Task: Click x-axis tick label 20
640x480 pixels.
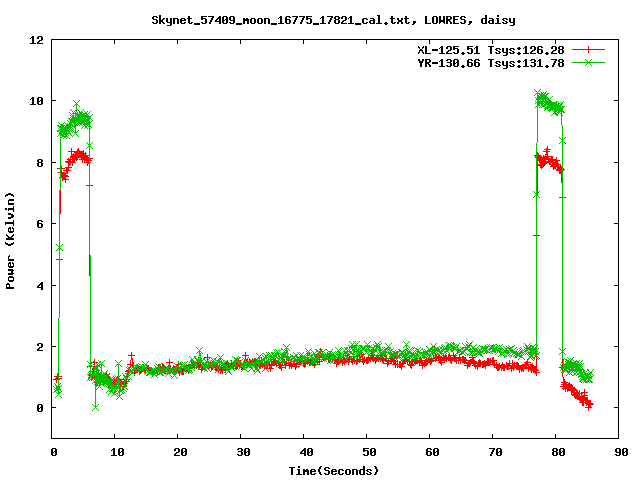Action: tap(180, 452)
